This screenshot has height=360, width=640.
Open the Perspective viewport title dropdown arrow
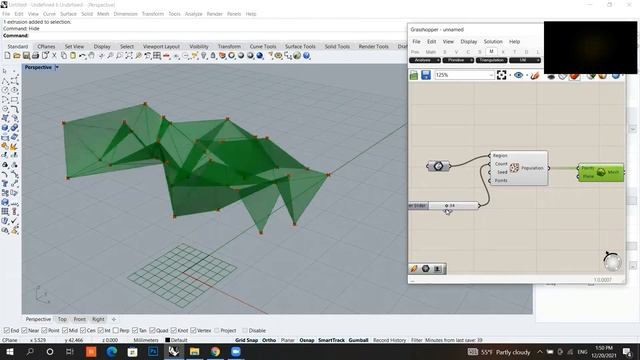(x=57, y=67)
